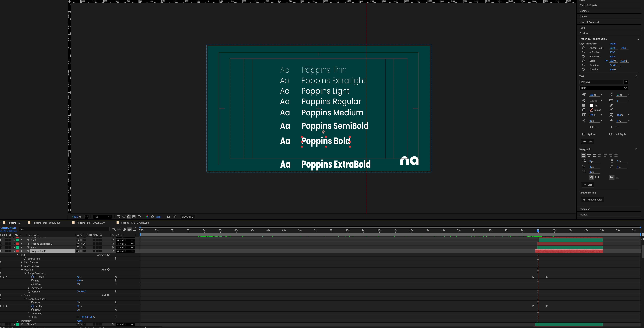This screenshot has width=644, height=328.
Task: Toggle the transparency grid in viewer
Action: (x=124, y=217)
